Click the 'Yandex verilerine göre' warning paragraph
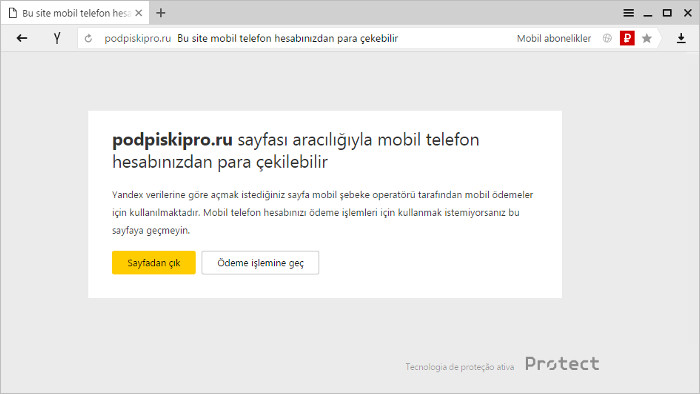Screen dimensions: 700x394 click(x=323, y=212)
